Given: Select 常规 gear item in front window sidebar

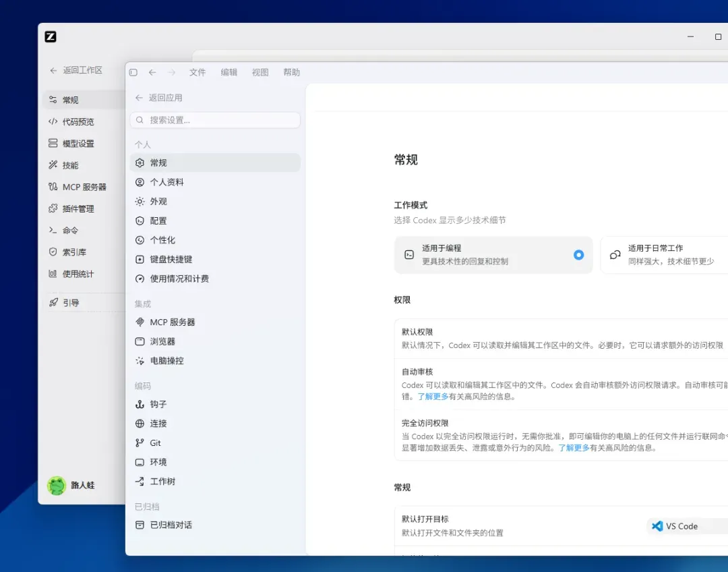Looking at the screenshot, I should tap(215, 163).
